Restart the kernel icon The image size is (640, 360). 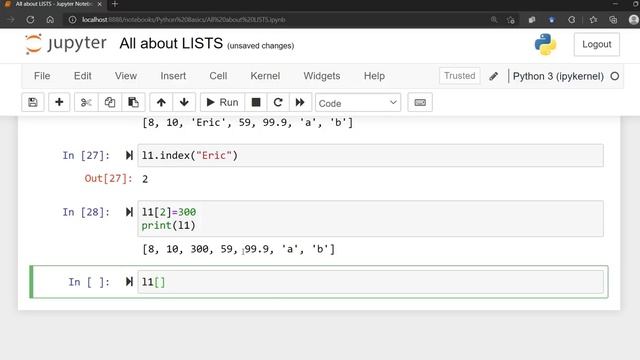click(278, 102)
